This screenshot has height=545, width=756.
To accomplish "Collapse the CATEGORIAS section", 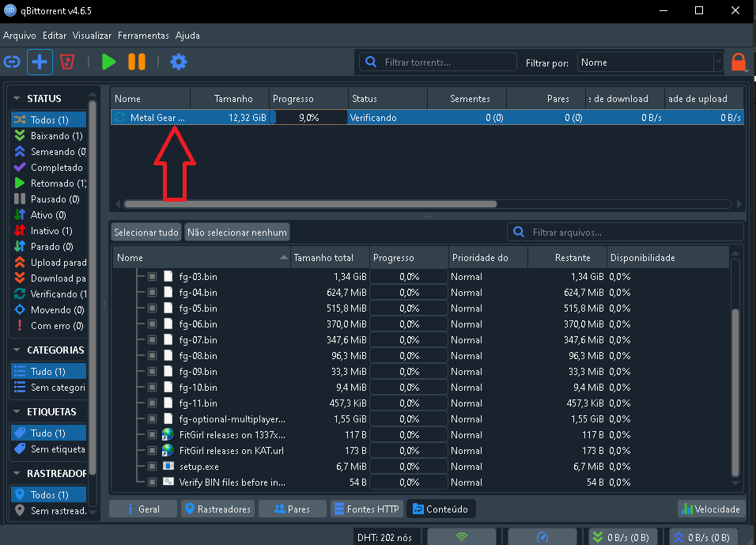I will click(x=17, y=350).
